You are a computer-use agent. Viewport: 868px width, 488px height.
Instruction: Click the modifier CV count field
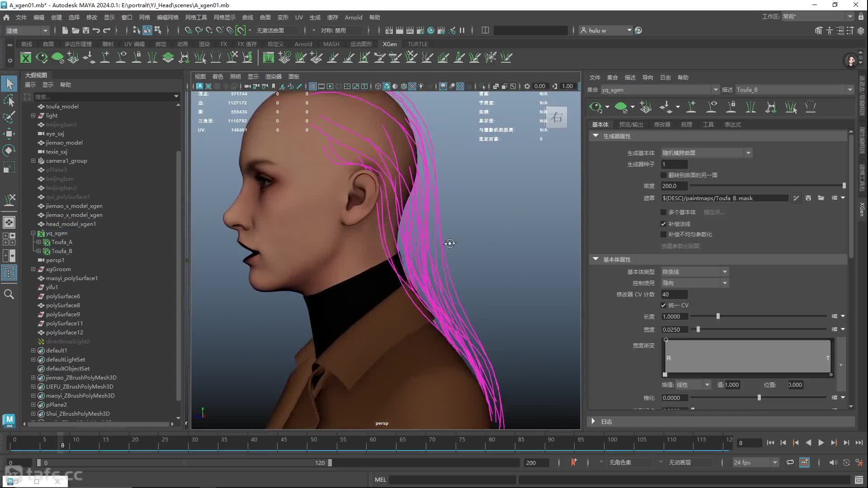[x=674, y=295]
